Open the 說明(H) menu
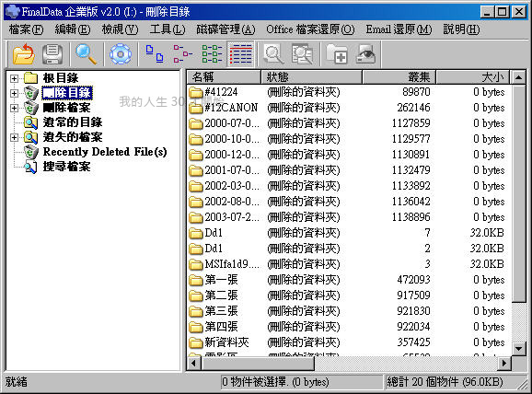Image resolution: width=532 pixels, height=394 pixels. click(x=461, y=29)
